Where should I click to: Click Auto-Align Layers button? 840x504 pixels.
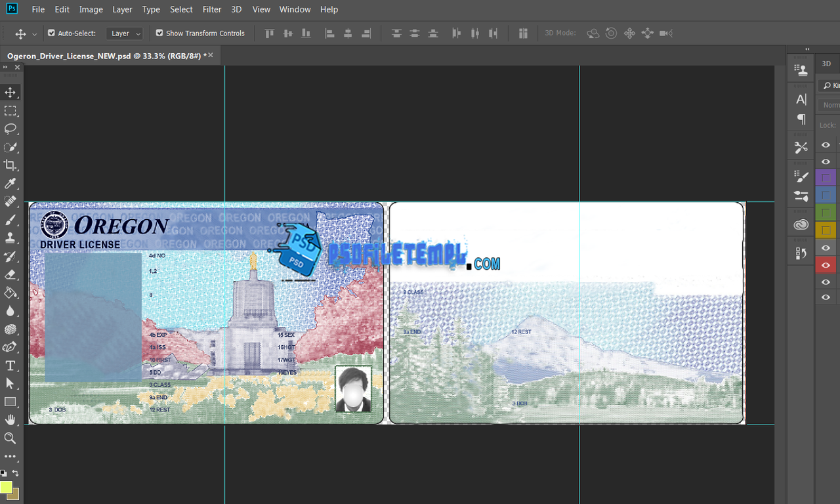click(523, 33)
